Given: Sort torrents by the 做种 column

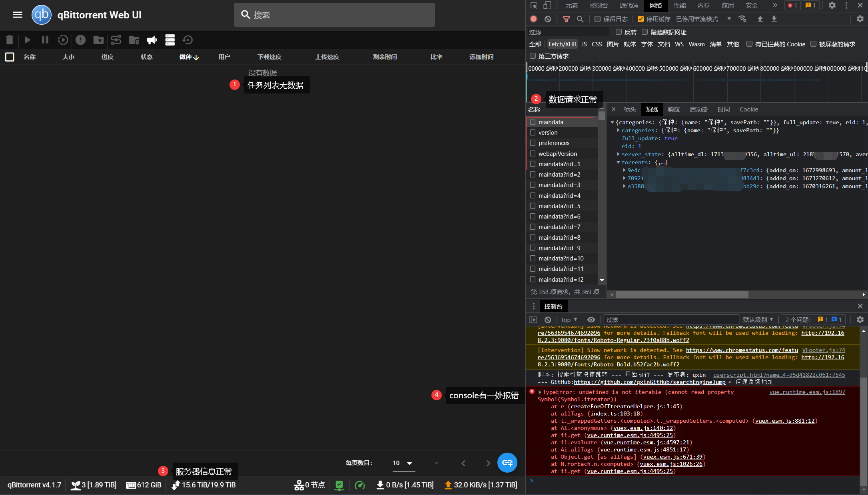Looking at the screenshot, I should [x=189, y=57].
